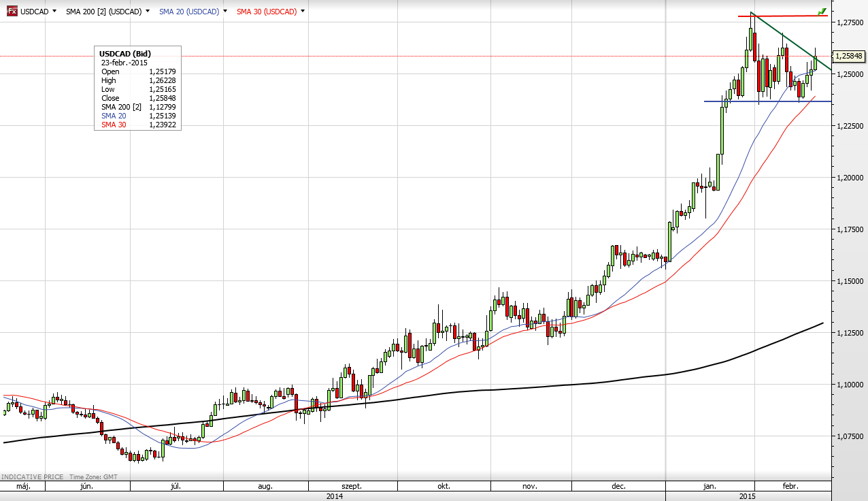The height and width of the screenshot is (501, 868).
Task: Open the USDCAD symbol dropdown
Action: 53,12
